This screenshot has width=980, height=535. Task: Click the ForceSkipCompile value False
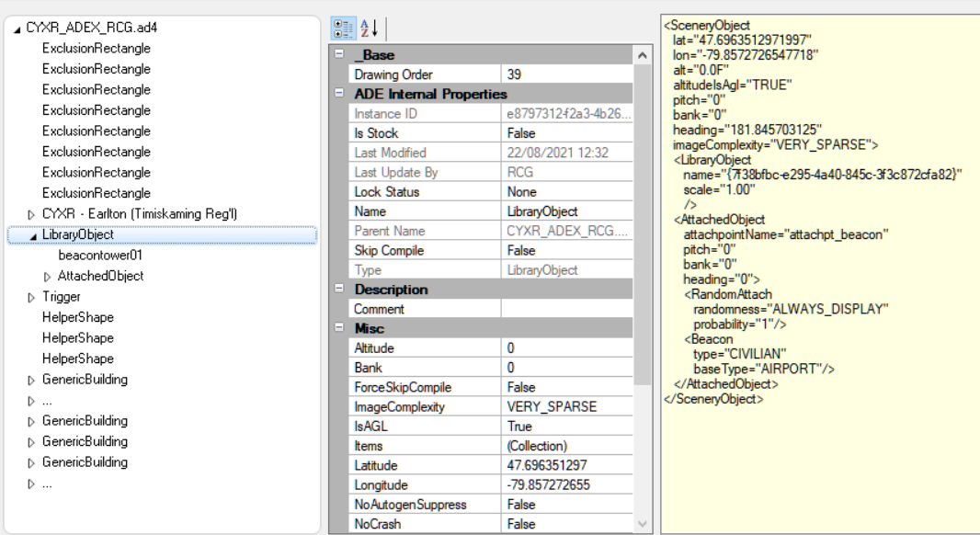[567, 388]
